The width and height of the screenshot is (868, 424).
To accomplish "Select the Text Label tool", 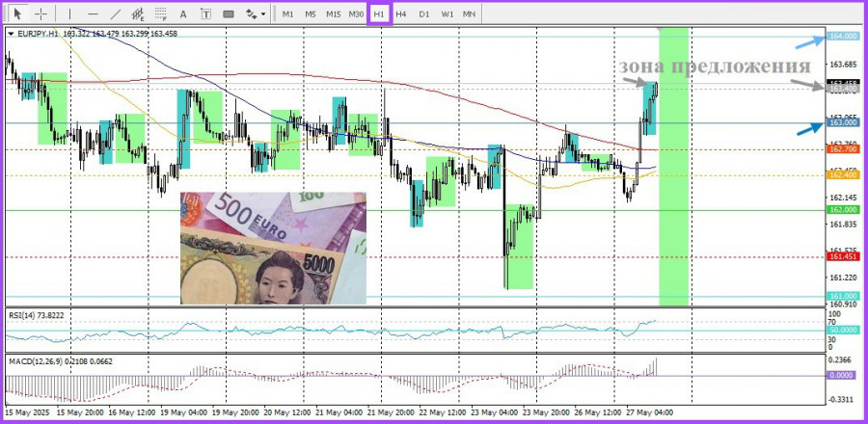I will click(206, 13).
